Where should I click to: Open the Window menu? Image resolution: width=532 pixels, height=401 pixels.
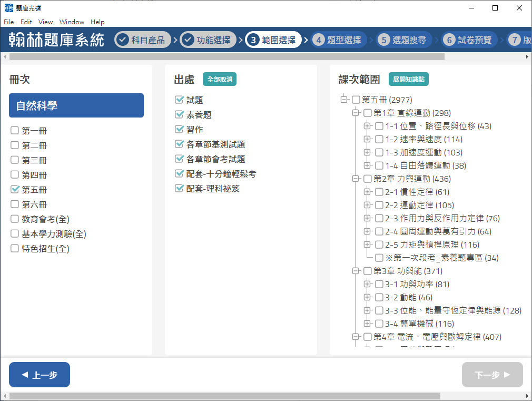[72, 22]
